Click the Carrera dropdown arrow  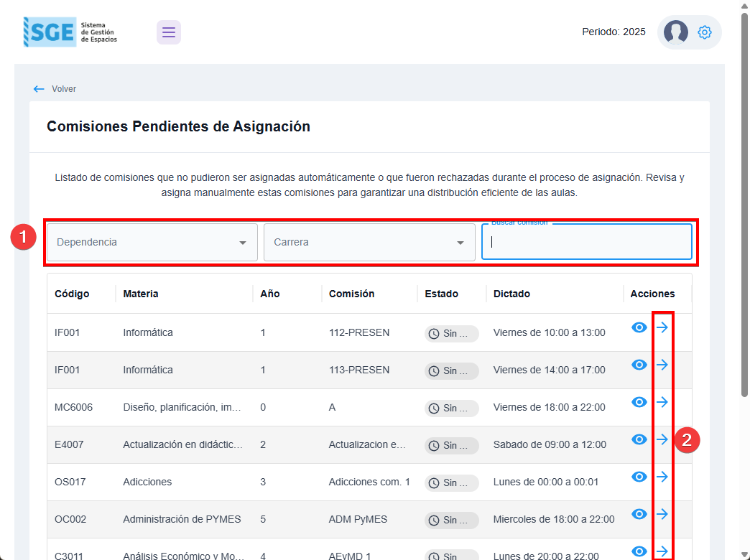click(460, 243)
